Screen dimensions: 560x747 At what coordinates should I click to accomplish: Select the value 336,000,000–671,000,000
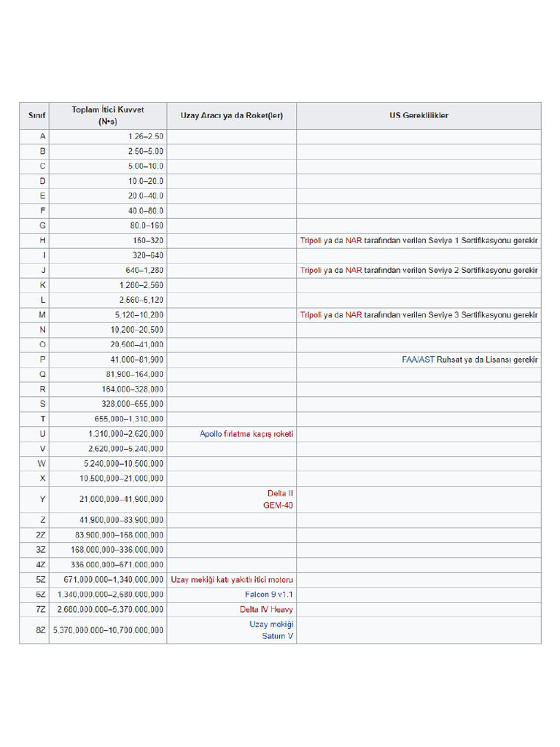tap(117, 565)
